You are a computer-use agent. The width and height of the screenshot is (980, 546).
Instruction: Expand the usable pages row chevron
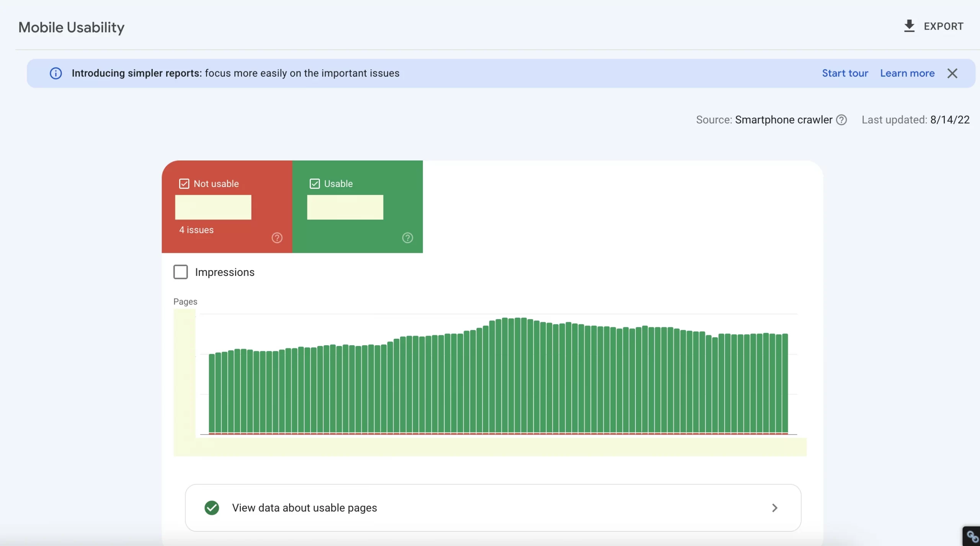[775, 508]
